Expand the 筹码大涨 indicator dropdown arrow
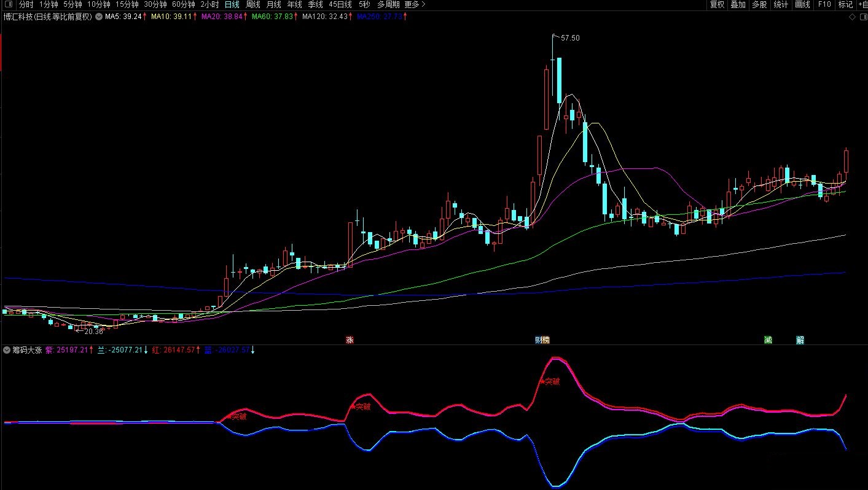This screenshot has height=490, width=868. coord(7,350)
